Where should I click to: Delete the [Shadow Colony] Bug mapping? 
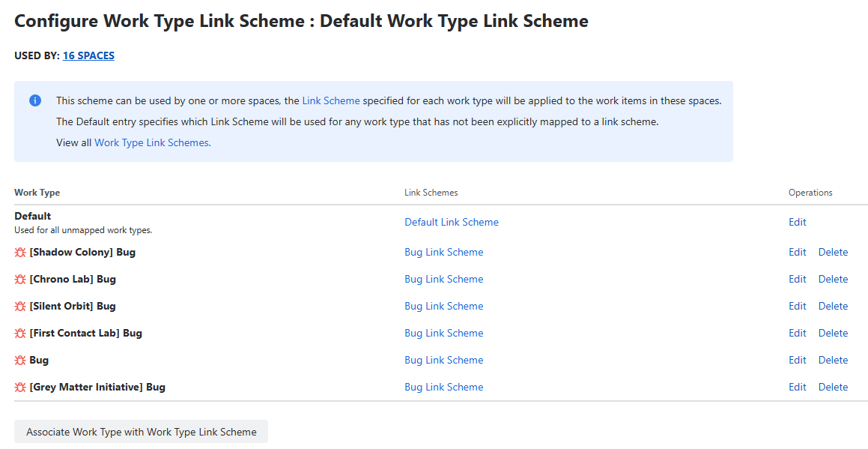point(833,252)
